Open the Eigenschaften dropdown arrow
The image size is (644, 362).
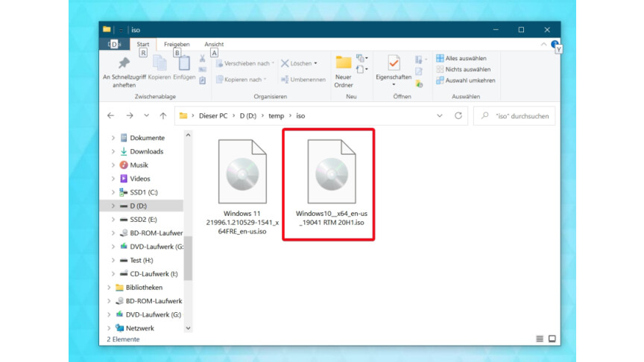pos(394,85)
